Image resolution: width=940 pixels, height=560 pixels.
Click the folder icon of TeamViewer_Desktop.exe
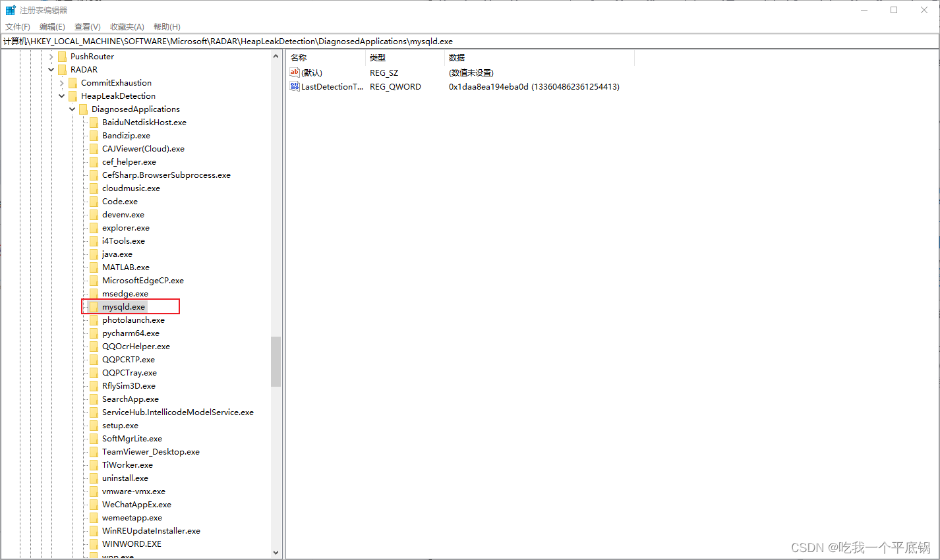[x=94, y=452]
